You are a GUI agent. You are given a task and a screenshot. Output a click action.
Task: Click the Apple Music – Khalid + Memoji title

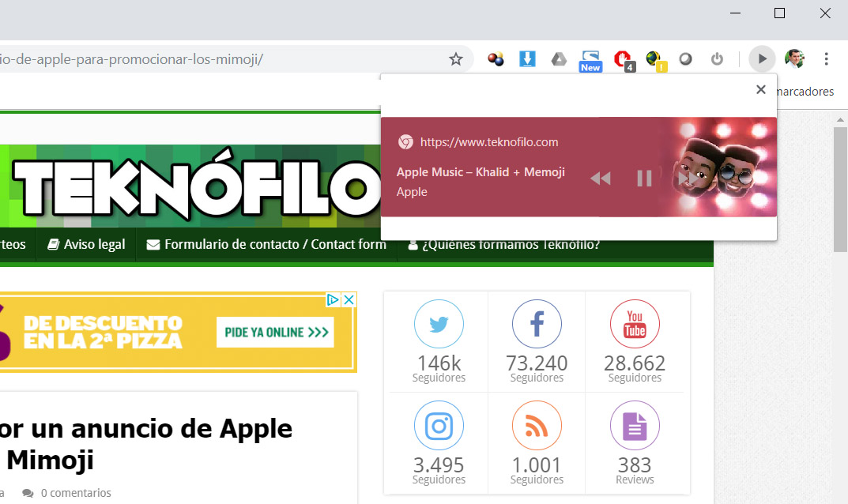481,172
